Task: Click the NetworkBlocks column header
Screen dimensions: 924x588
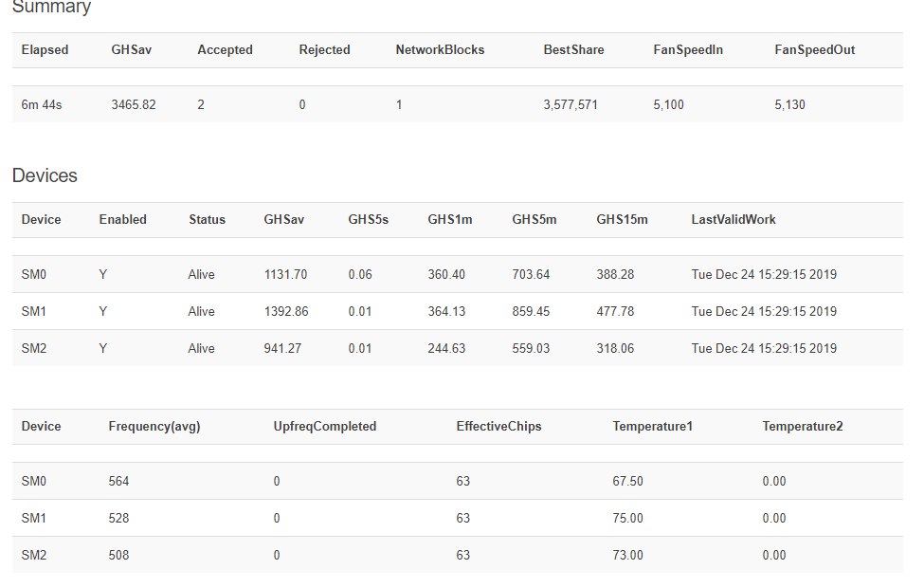Action: (x=440, y=50)
